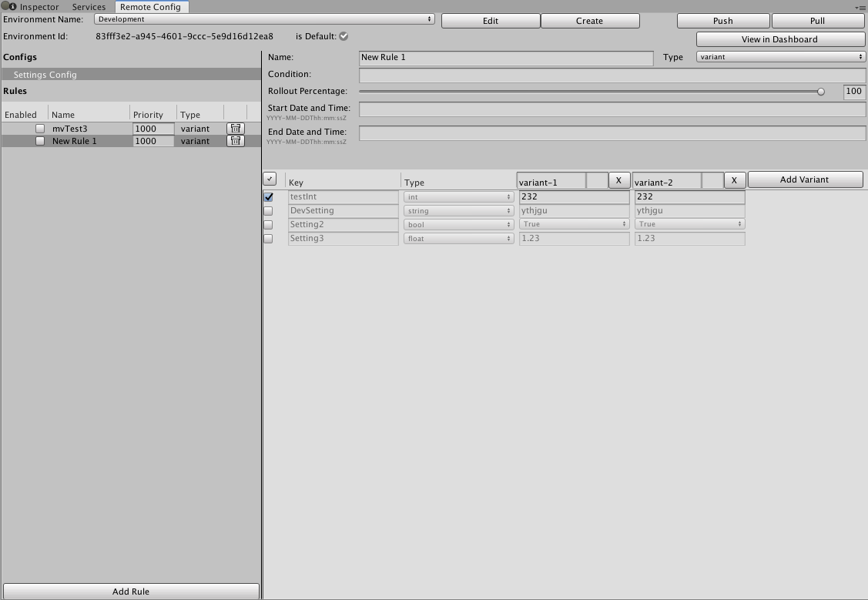Open the Development environment dropdown
This screenshot has height=600, width=868.
(264, 19)
